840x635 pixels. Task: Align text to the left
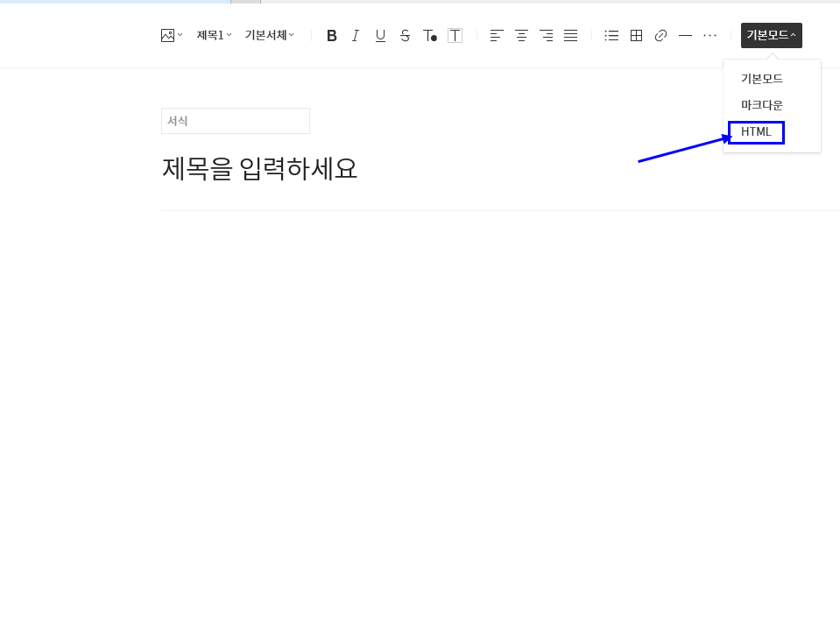click(x=497, y=36)
